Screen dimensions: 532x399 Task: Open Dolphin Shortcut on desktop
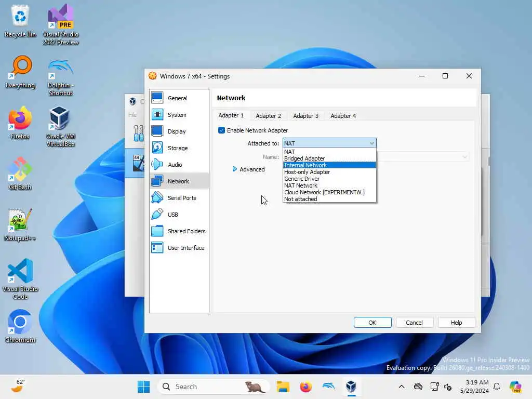pyautogui.click(x=61, y=77)
